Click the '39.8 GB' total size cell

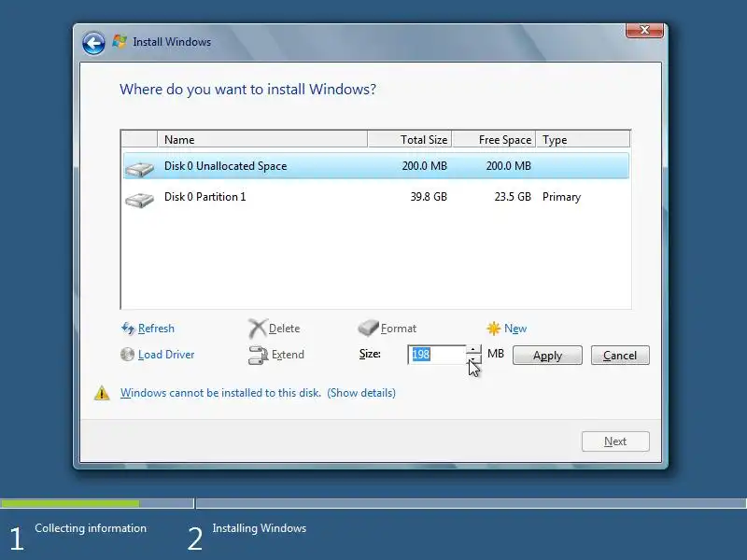[429, 197]
